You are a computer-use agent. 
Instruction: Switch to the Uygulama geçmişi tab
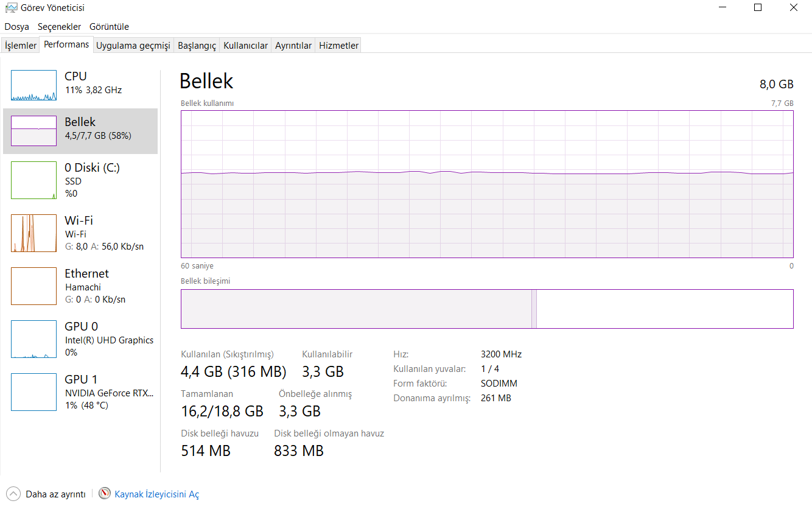point(133,46)
